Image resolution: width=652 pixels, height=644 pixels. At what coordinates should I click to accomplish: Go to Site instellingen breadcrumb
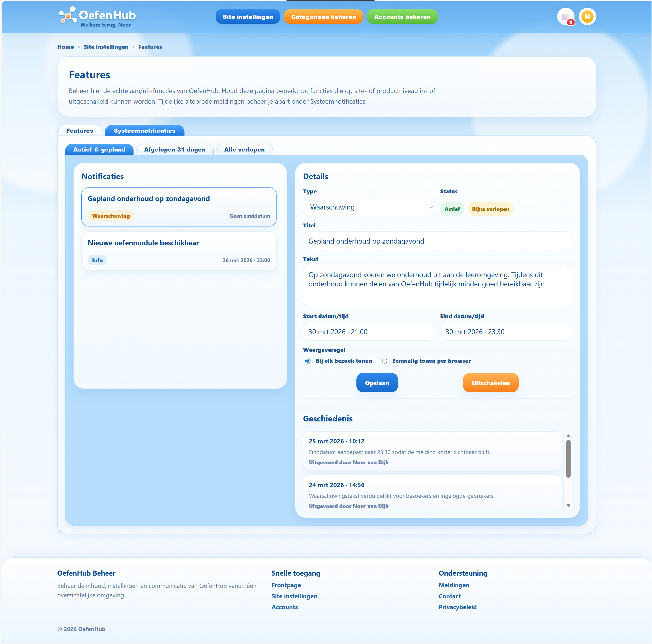tap(106, 47)
